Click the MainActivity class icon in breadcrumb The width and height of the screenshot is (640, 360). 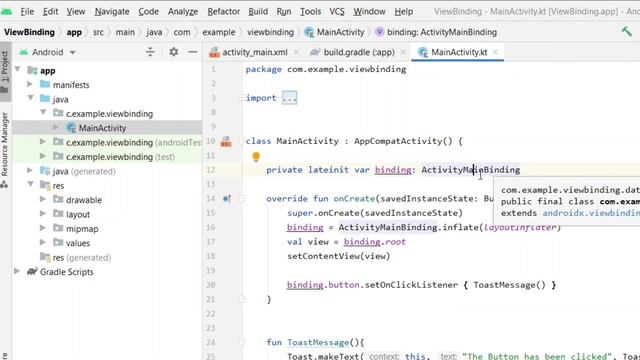309,32
